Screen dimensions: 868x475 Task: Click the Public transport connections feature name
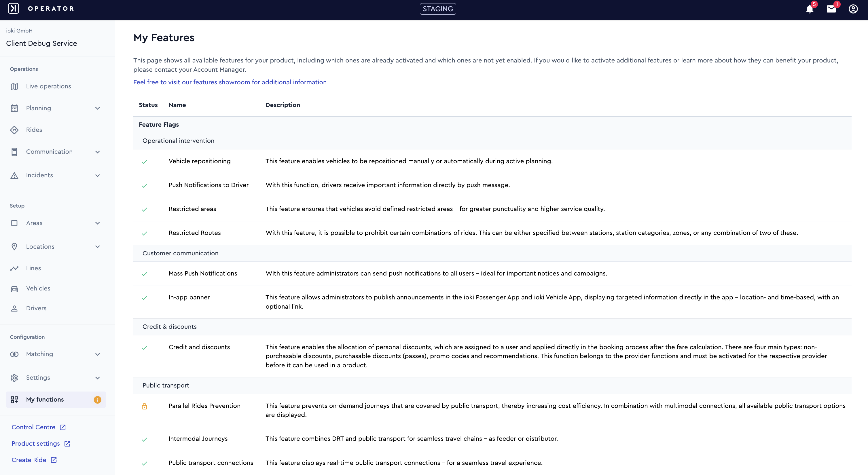point(211,463)
